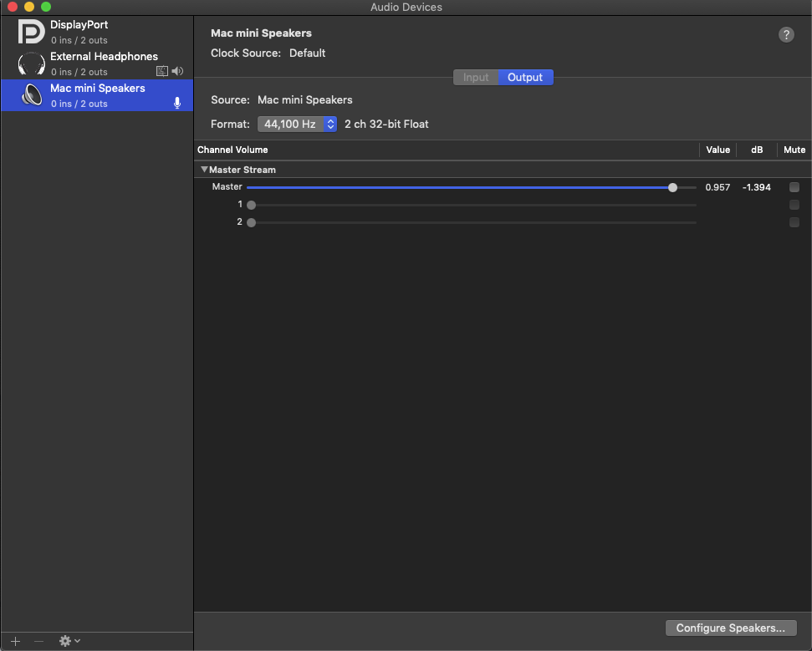Click the help question mark button
Image resolution: width=812 pixels, height=651 pixels.
[x=786, y=34]
